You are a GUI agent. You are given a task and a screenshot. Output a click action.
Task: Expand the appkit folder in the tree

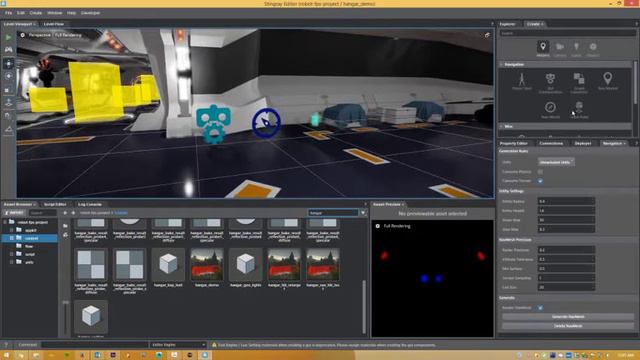pos(11,230)
